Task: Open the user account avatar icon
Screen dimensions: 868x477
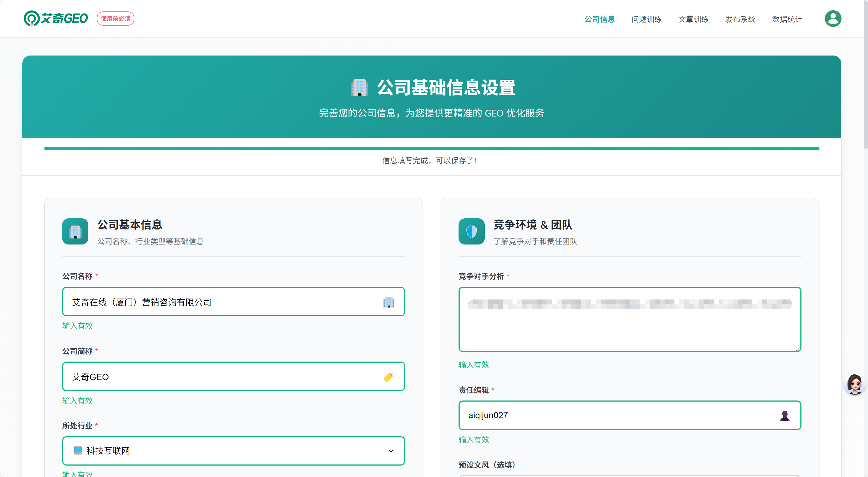Action: pyautogui.click(x=833, y=19)
